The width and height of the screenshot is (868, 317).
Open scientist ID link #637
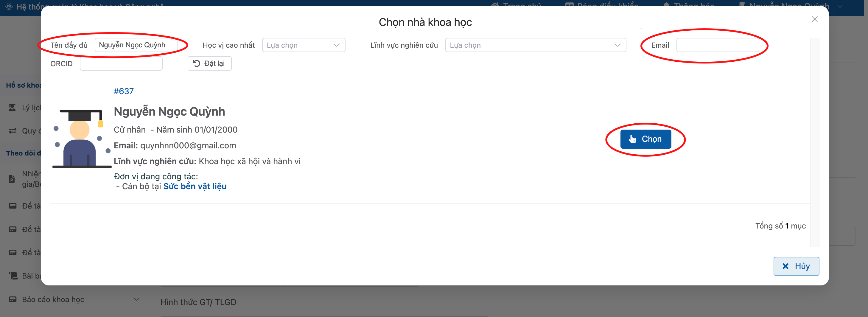pos(124,91)
